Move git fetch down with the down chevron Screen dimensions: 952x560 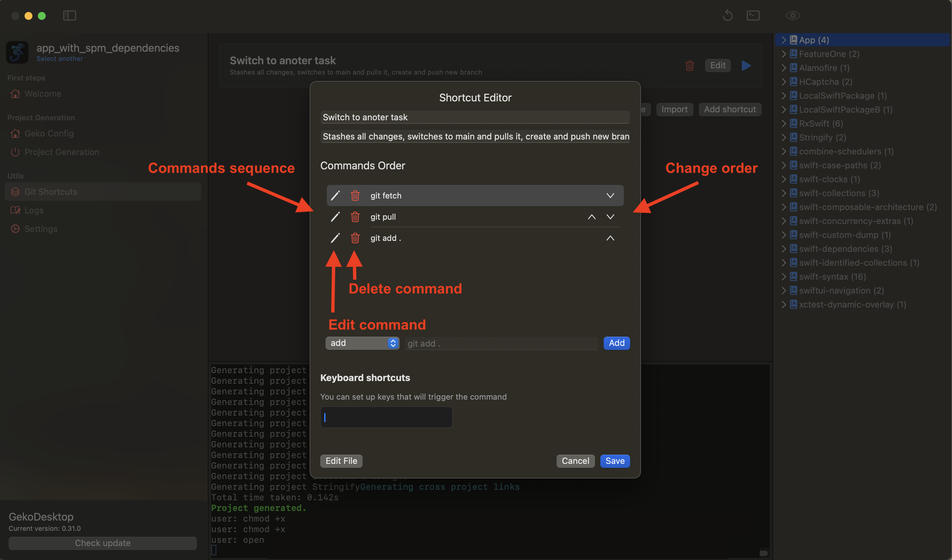tap(610, 196)
